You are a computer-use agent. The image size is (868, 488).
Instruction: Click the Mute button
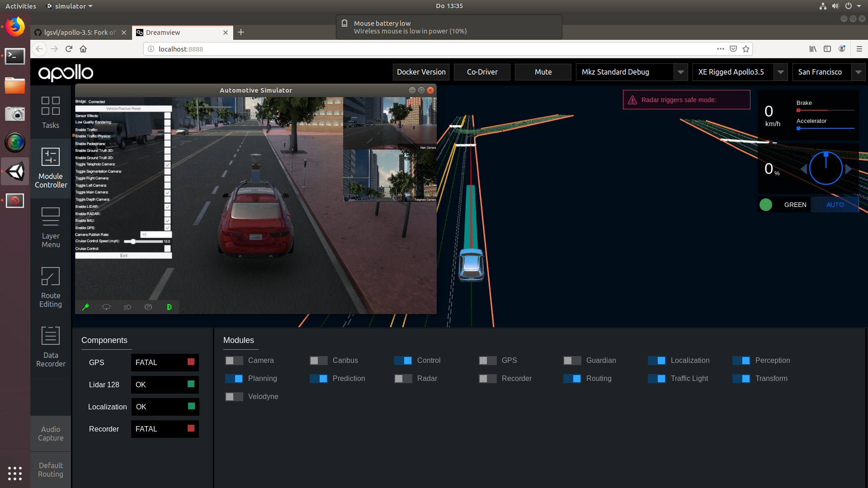tap(543, 72)
